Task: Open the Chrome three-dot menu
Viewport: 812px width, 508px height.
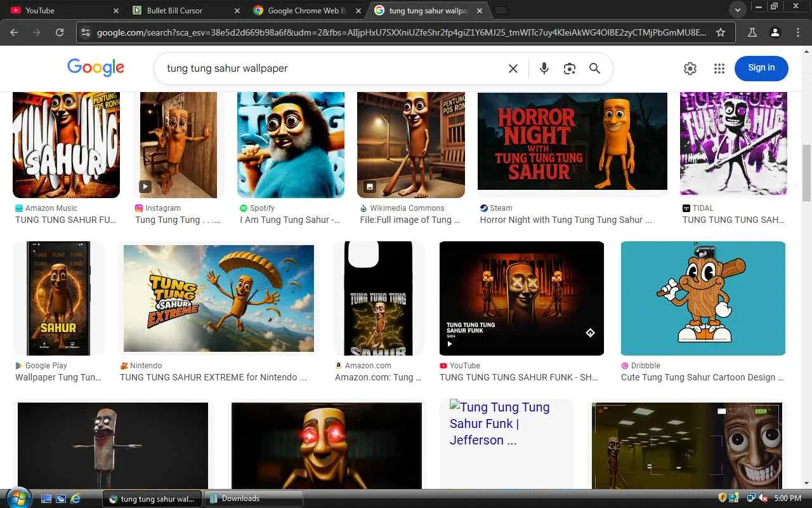Action: [798, 32]
